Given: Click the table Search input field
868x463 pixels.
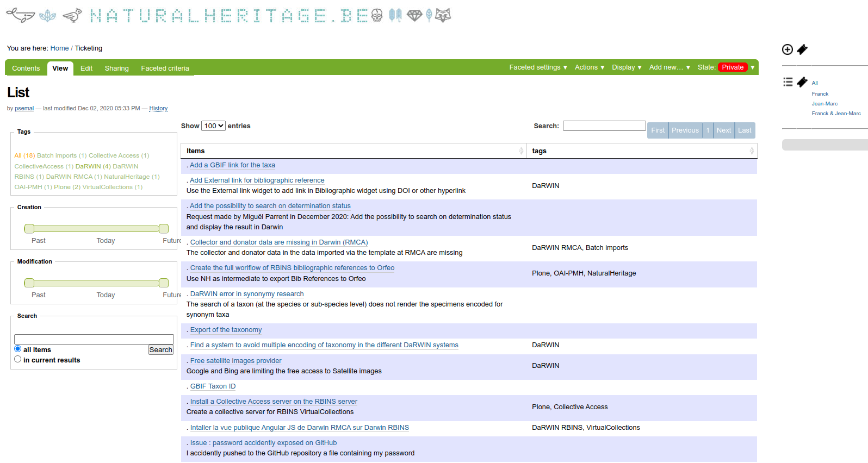Looking at the screenshot, I should click(x=604, y=126).
